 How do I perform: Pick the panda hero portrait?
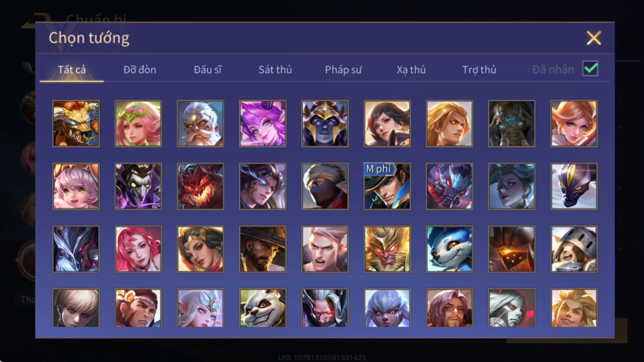(263, 308)
